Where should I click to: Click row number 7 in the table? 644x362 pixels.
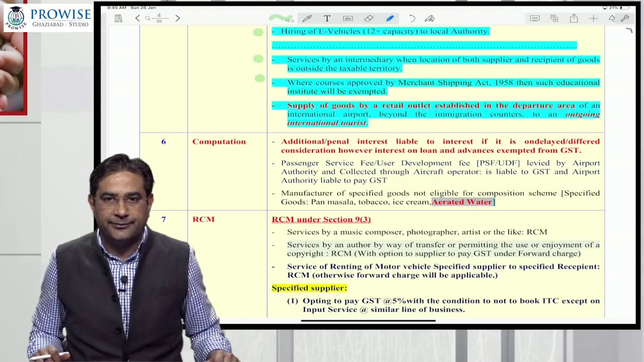[164, 219]
